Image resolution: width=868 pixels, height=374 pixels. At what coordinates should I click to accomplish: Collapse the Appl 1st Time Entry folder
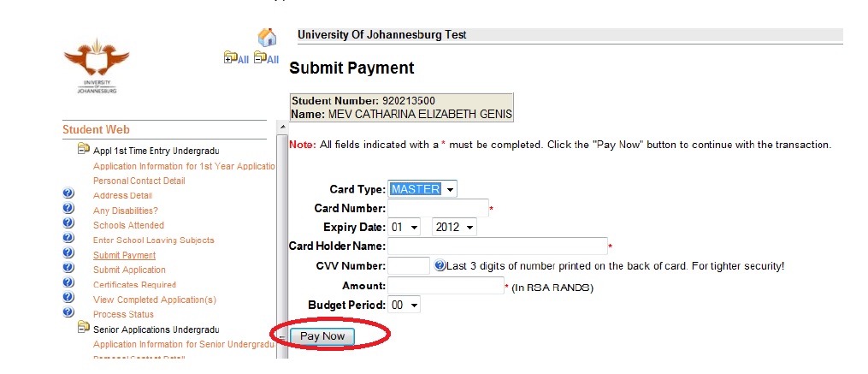(x=84, y=150)
